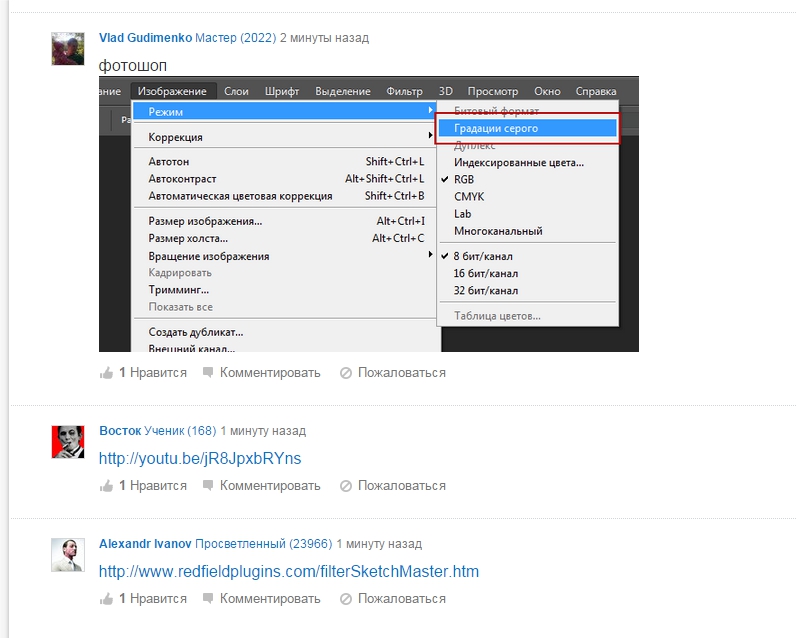The height and width of the screenshot is (638, 796).
Task: Open the Изображение menu in Photoshop
Action: point(173,91)
